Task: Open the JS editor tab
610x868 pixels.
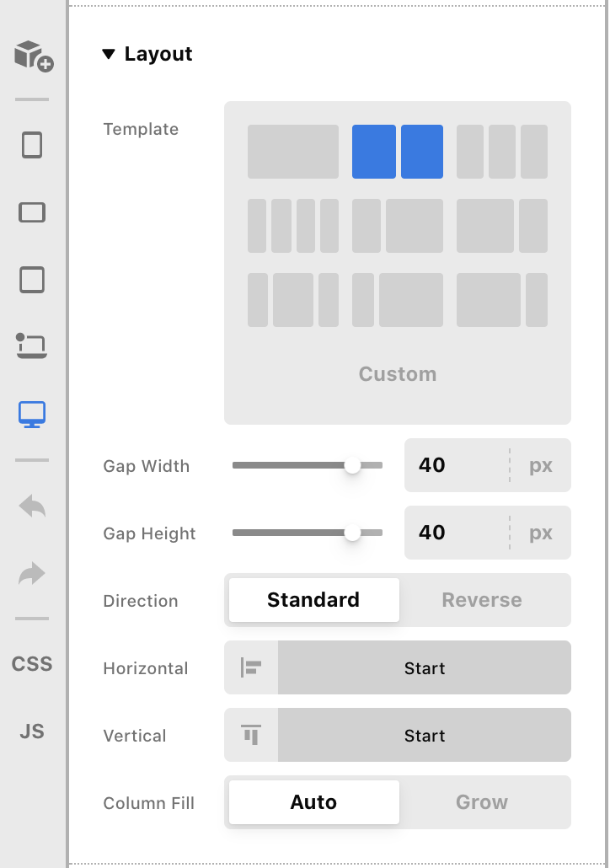Action: 32,731
